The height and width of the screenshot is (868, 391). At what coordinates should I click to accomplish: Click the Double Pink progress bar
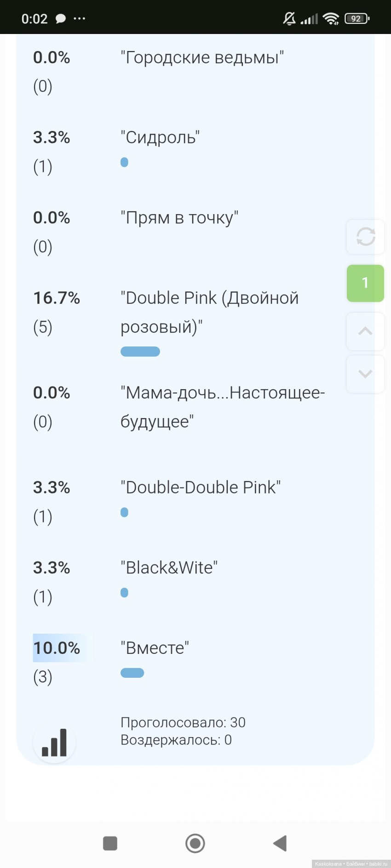pos(140,351)
